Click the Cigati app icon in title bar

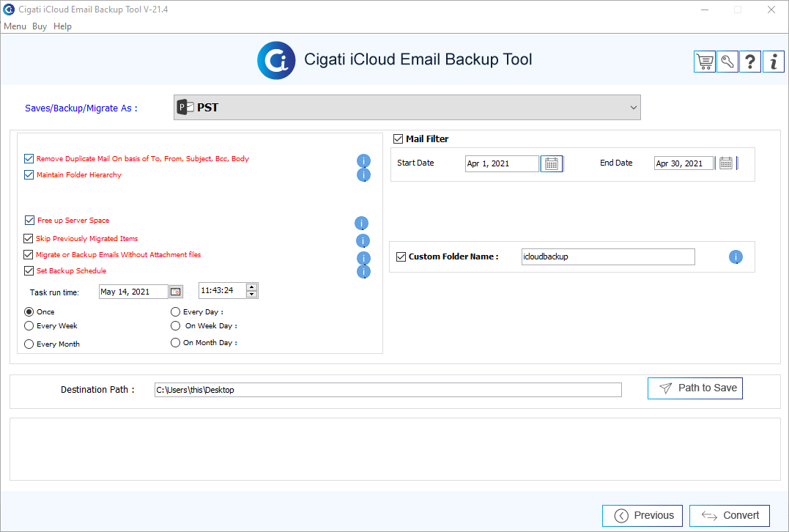[9, 9]
